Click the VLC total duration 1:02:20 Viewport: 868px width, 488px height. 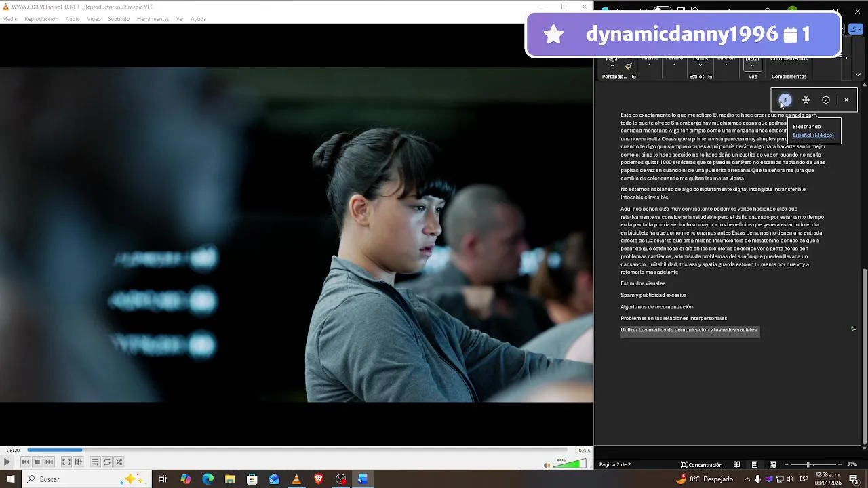click(583, 450)
